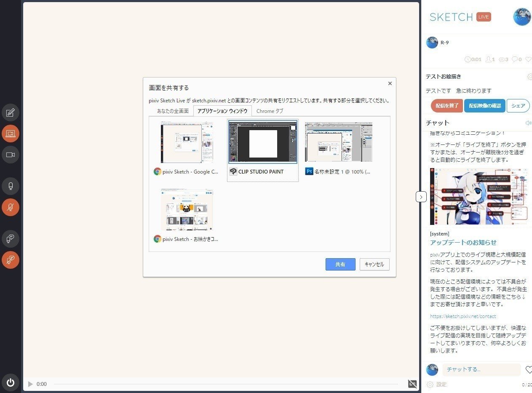Select the アプリケーション ウィンドウ tab
532x393 pixels.
pyautogui.click(x=222, y=111)
